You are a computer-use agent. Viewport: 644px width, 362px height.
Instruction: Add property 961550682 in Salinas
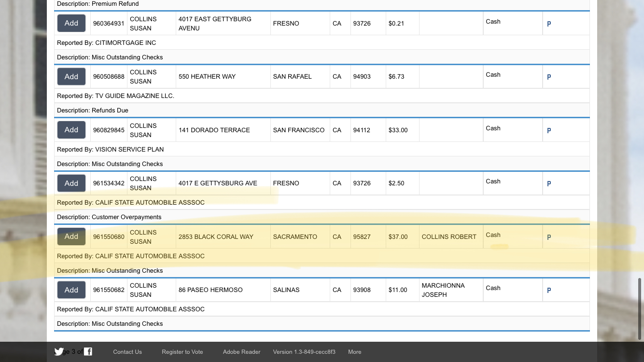click(x=71, y=290)
